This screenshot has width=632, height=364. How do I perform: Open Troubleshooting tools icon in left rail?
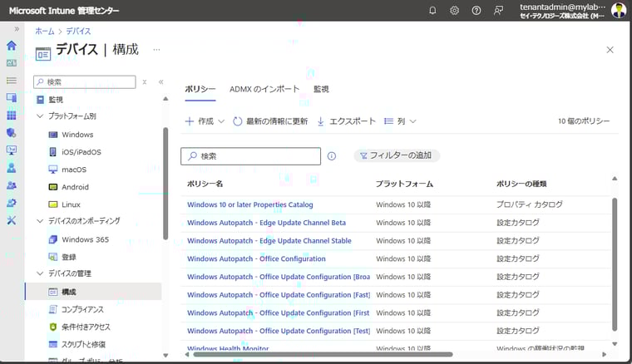(12, 220)
